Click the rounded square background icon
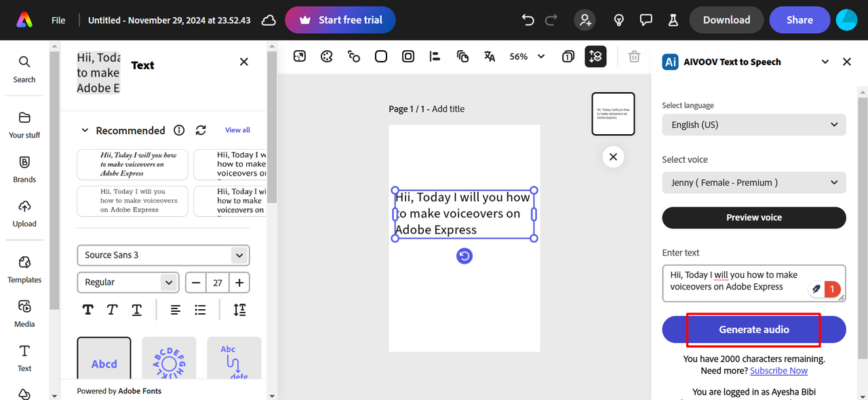Screen dimensions: 868x400 pos(381,56)
